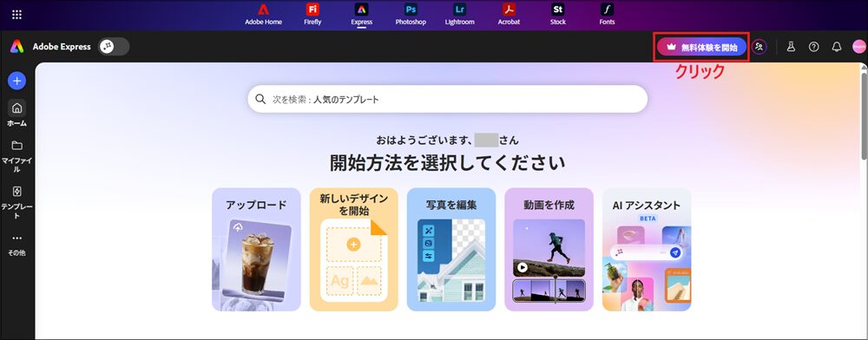Viewport: 868px width, 340px height.
Task: Open the account profile avatar
Action: click(858, 47)
